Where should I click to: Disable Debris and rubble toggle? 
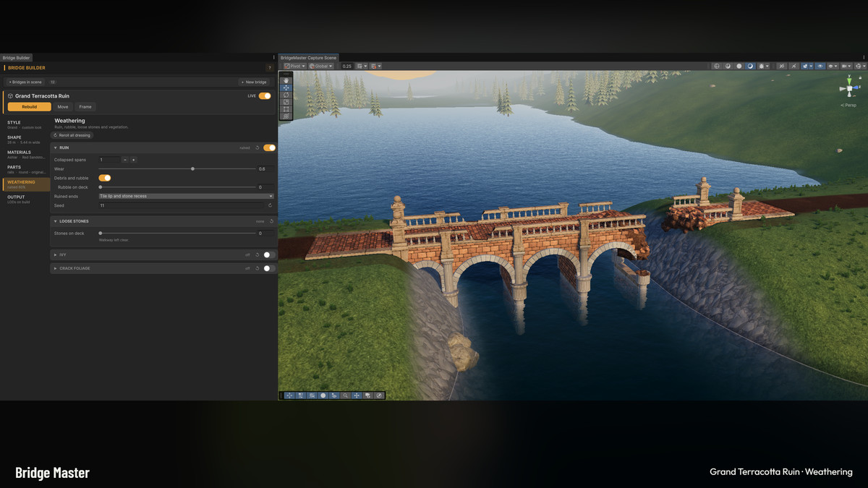105,178
